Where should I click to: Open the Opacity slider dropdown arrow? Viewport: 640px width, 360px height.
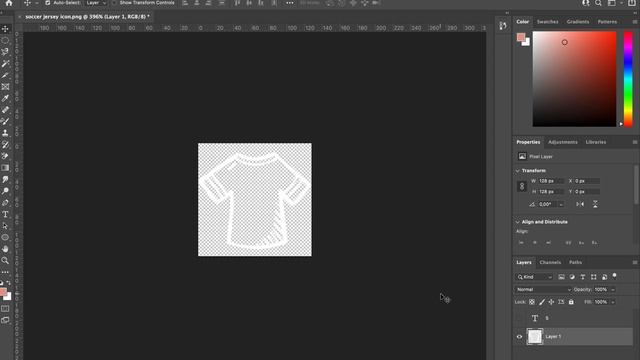click(x=613, y=290)
